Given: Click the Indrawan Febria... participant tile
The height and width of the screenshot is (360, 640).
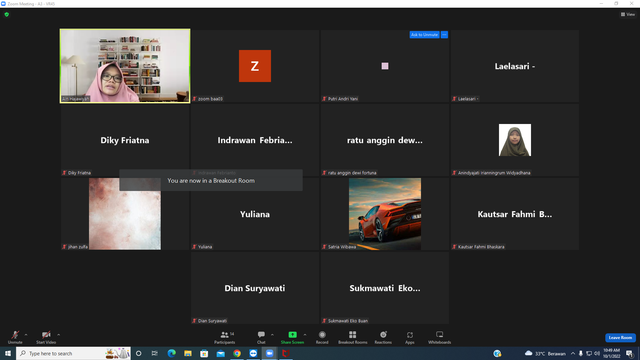Looking at the screenshot, I should click(x=255, y=140).
